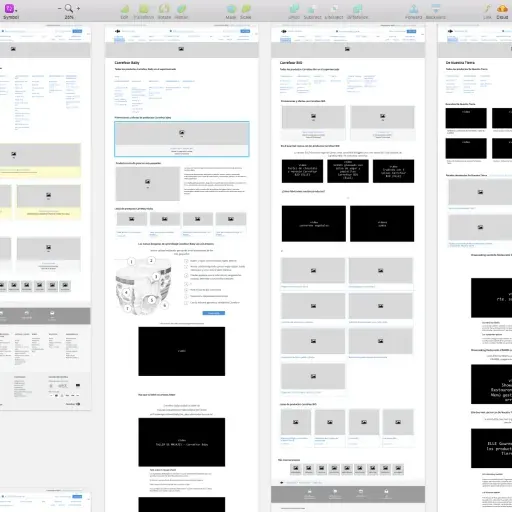512x512 pixels.
Task: Click diaper marker number 5
Action: (x=152, y=300)
